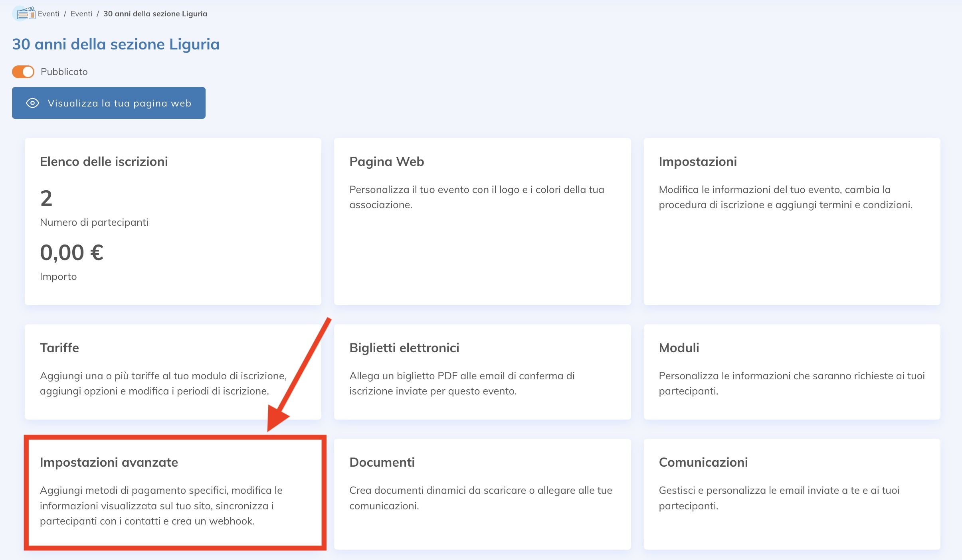The image size is (962, 560).
Task: Click the eye icon on blue button
Action: click(32, 103)
